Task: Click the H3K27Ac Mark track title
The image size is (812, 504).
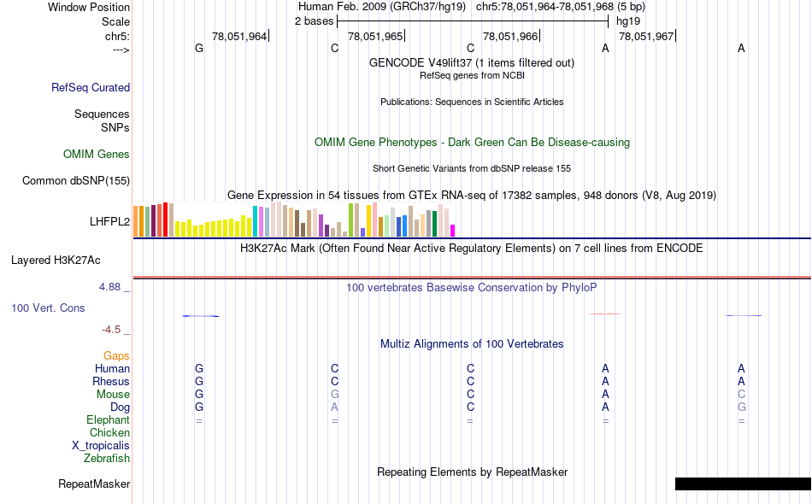Action: point(472,248)
